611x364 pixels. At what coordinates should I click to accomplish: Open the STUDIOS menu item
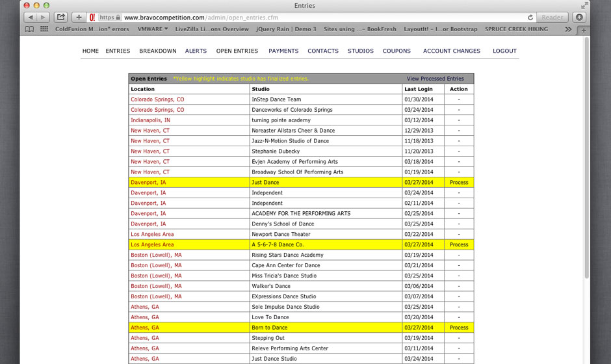point(361,51)
